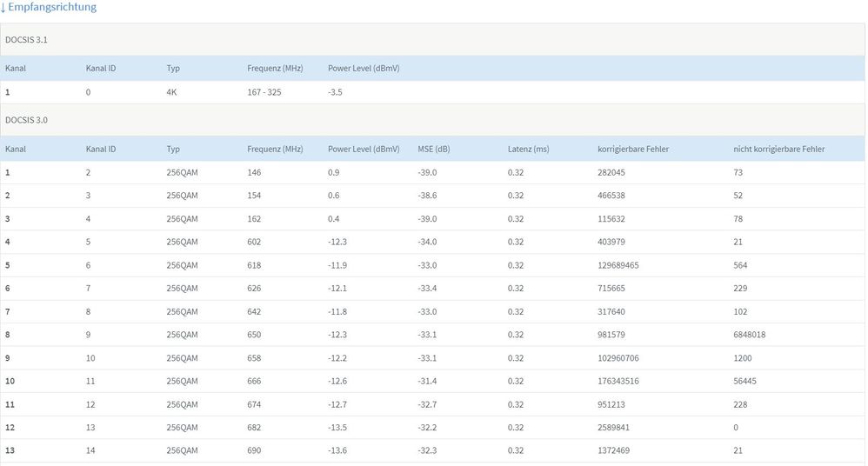Click DOCSIS 3.1 power level -3.5
The height and width of the screenshot is (466, 868).
point(335,92)
